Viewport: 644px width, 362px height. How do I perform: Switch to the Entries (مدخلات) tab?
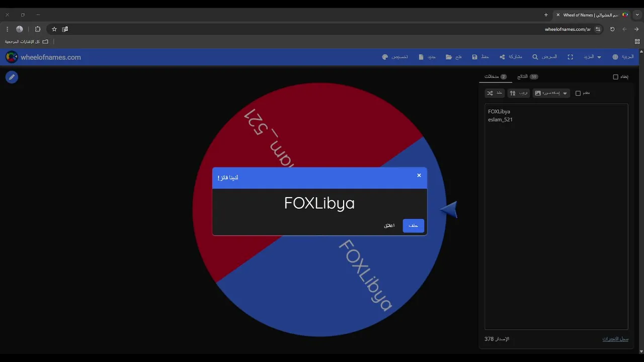(496, 76)
